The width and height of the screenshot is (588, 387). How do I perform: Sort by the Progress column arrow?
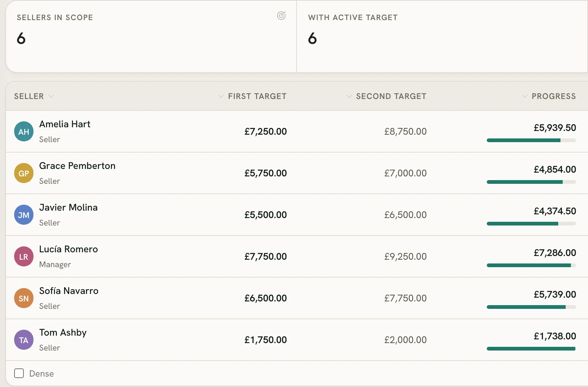click(x=525, y=96)
